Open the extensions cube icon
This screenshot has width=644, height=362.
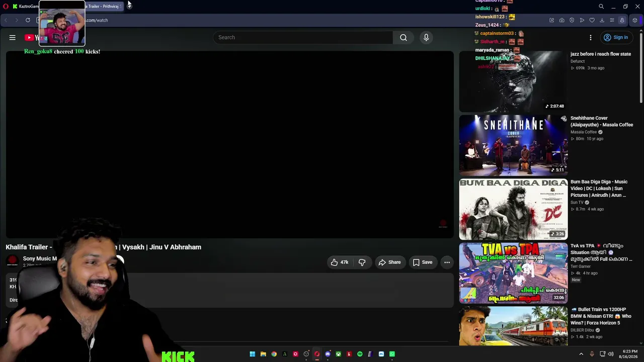[635, 20]
